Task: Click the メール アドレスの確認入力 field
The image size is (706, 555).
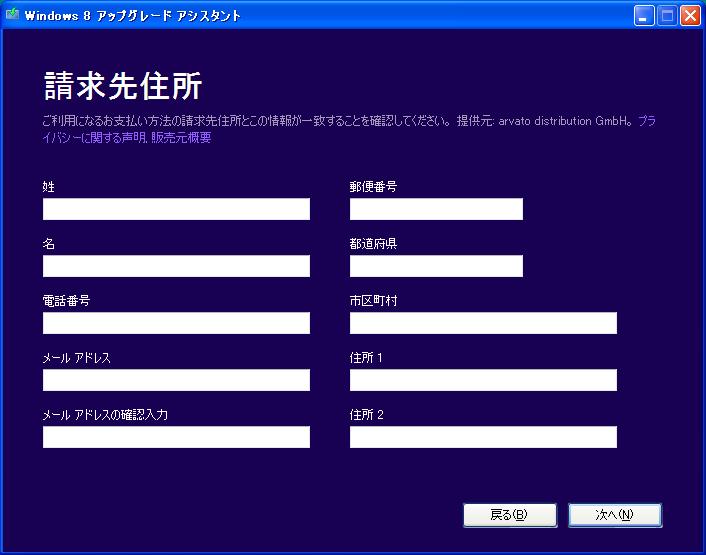Action: (x=176, y=437)
